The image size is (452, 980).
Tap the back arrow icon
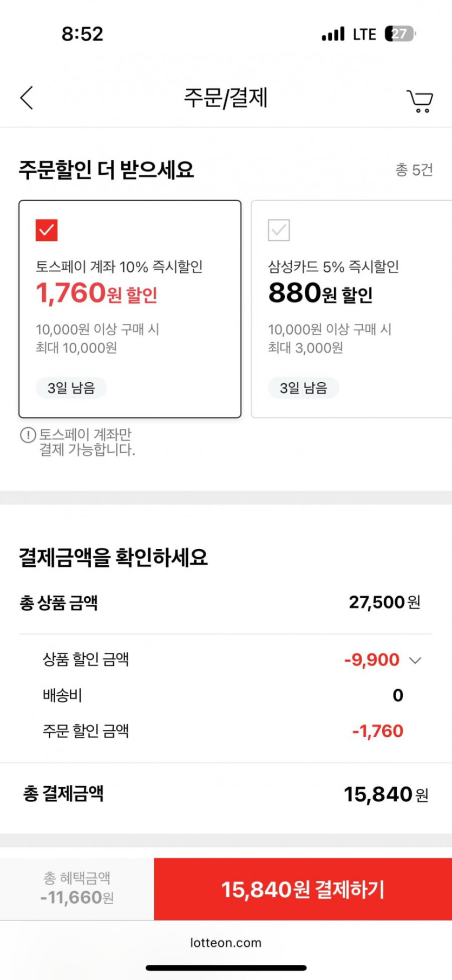coord(27,98)
